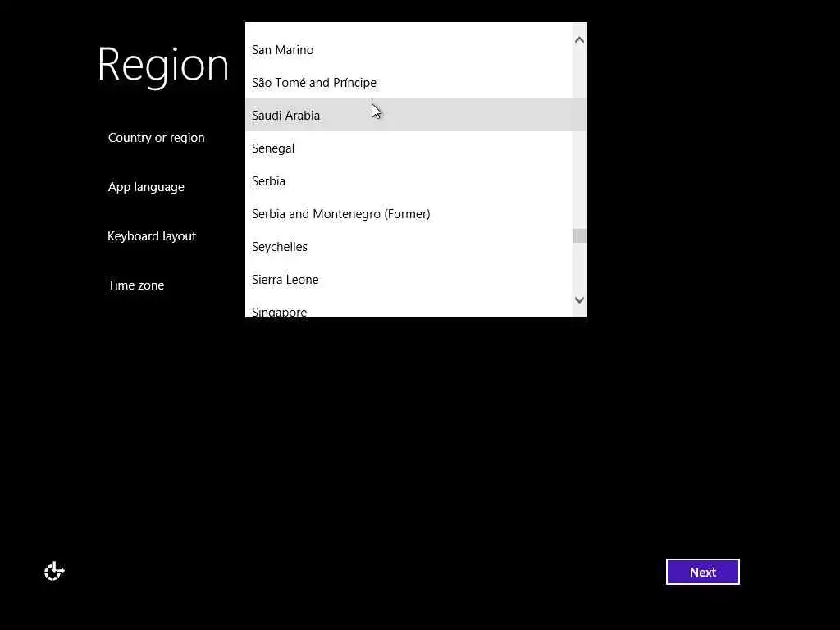
Task: Select San Marino from the list
Action: (409, 50)
